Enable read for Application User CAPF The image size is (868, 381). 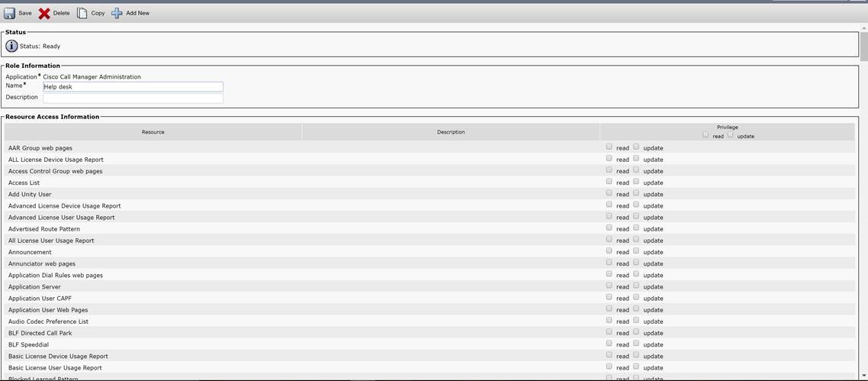[x=609, y=297]
